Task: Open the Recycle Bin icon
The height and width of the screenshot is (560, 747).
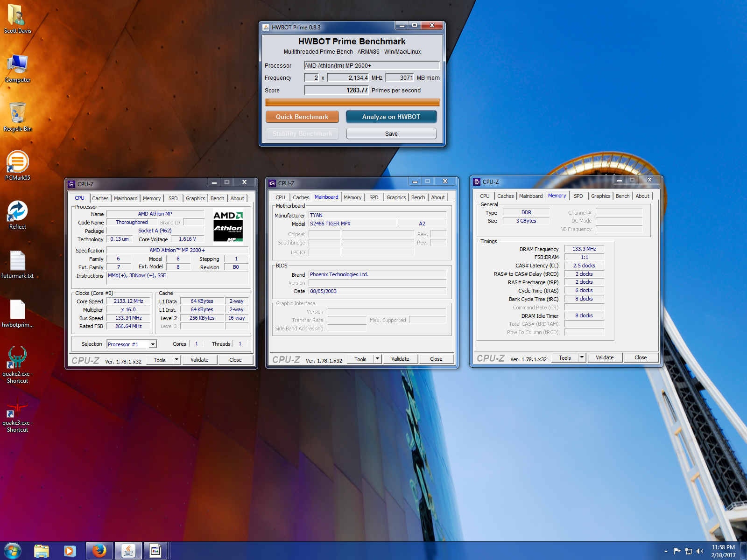Action: [x=18, y=117]
